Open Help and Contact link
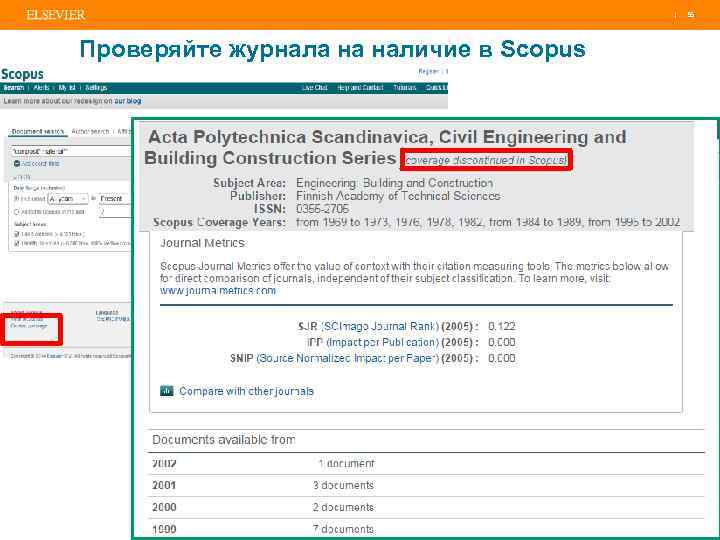Screen dimensions: 720x540 pyautogui.click(x=360, y=88)
